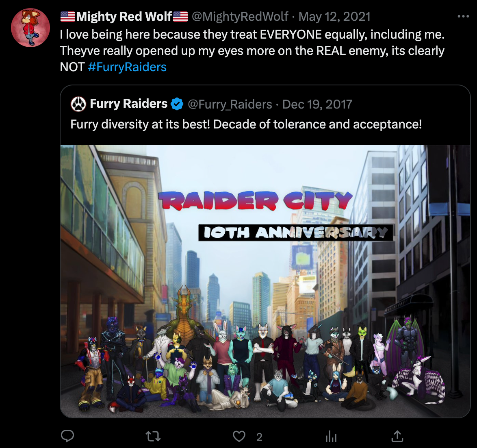Image resolution: width=477 pixels, height=448 pixels.
Task: Click the Furry Raiders paw logo avatar
Action: click(x=78, y=104)
